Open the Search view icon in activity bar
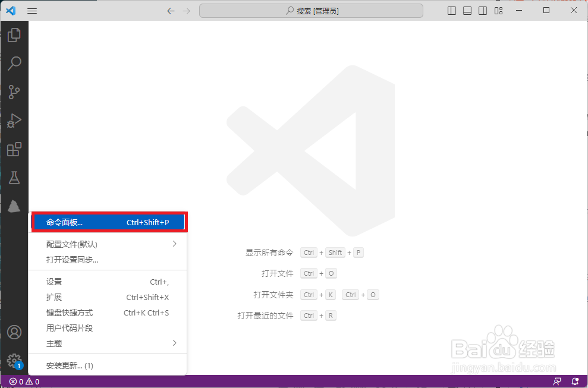 tap(14, 64)
